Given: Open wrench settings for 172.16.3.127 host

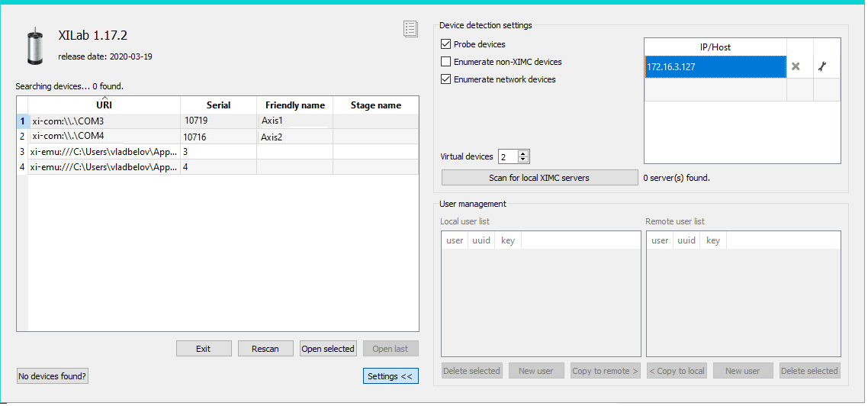Looking at the screenshot, I should [821, 67].
